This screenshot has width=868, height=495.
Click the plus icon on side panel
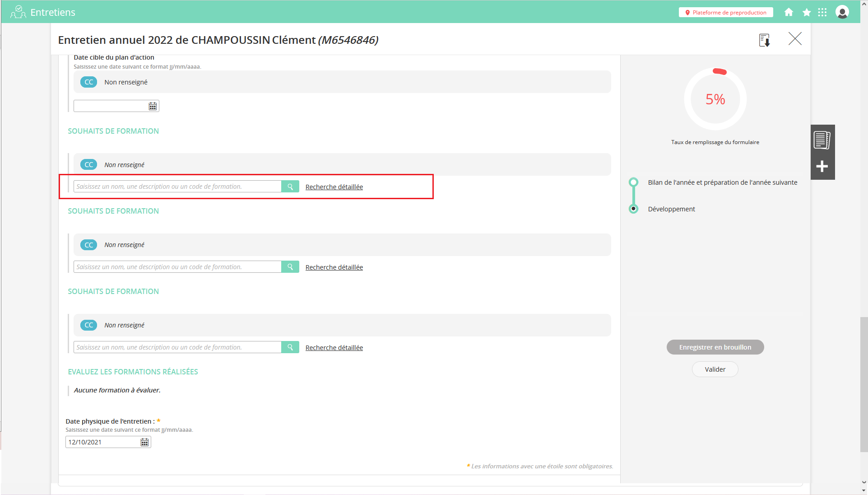click(822, 167)
